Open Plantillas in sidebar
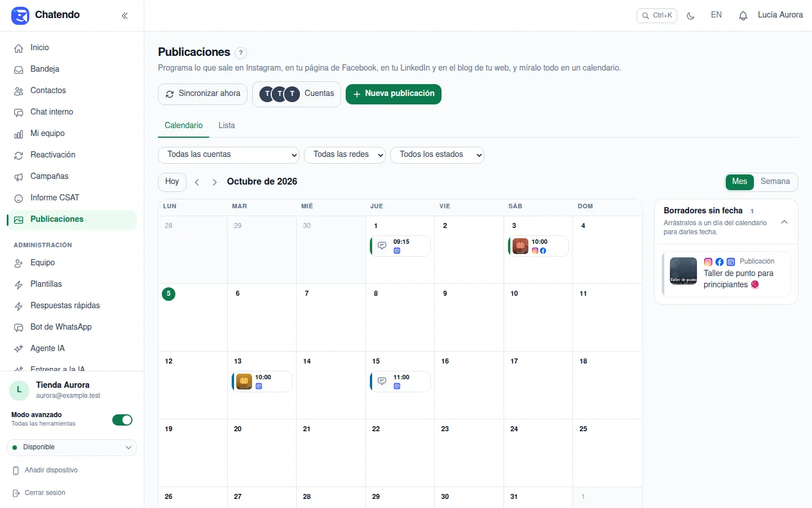Screen dimensions: 812x508 [x=72, y=284]
